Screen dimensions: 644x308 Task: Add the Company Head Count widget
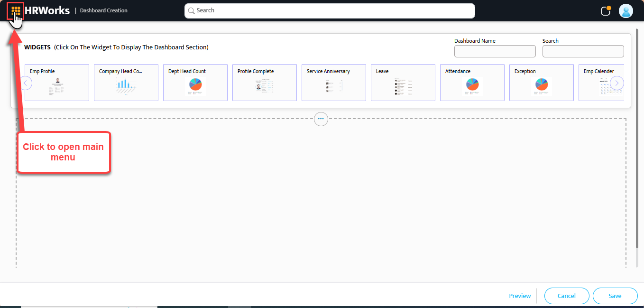pyautogui.click(x=126, y=83)
